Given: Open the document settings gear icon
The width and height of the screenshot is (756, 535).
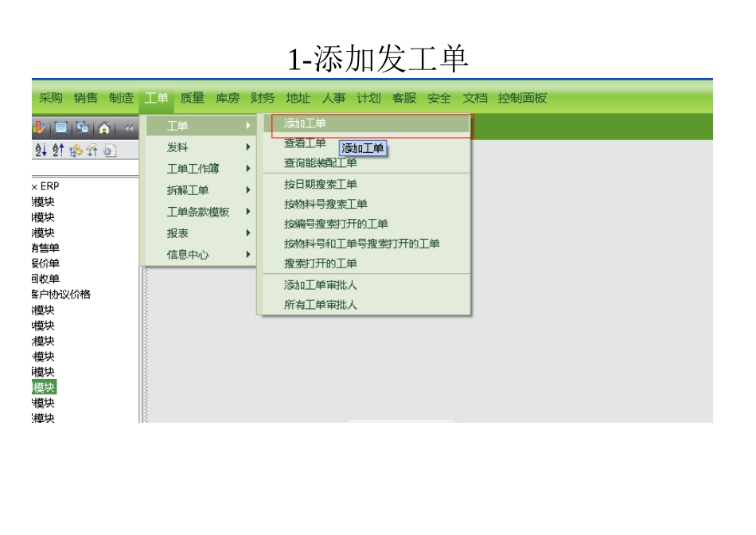Looking at the screenshot, I should click(110, 151).
